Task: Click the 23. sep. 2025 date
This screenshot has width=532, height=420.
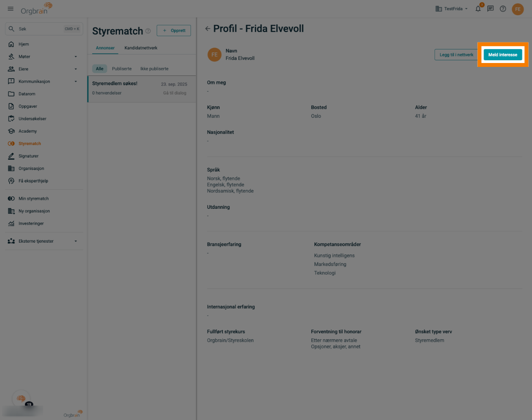Action: [174, 84]
